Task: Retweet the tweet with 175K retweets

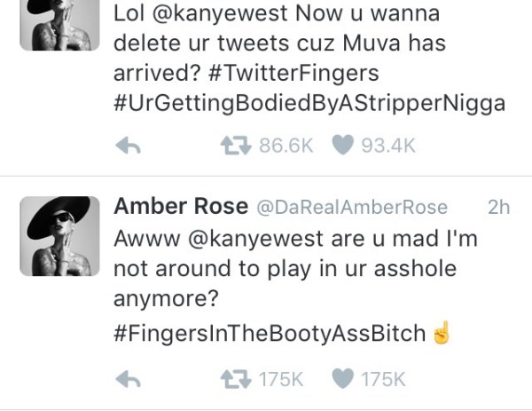Action: point(236,379)
